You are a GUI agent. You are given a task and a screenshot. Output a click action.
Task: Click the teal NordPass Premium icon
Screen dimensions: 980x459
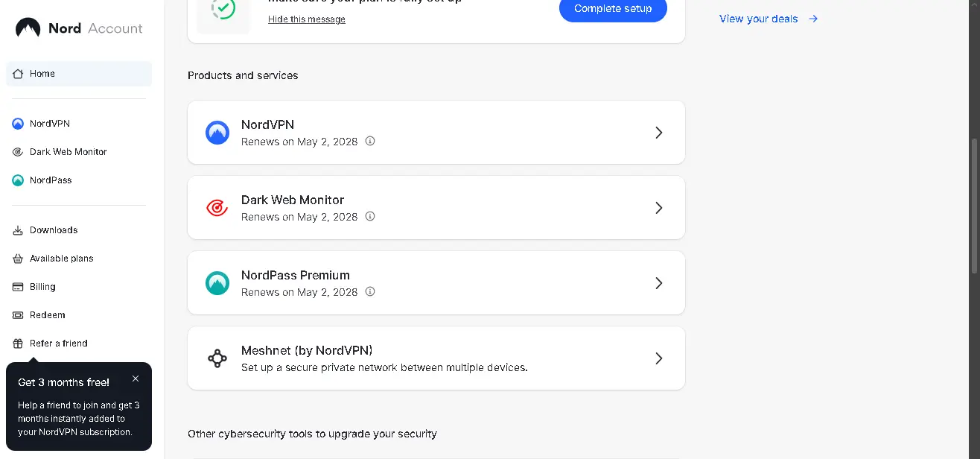[217, 283]
